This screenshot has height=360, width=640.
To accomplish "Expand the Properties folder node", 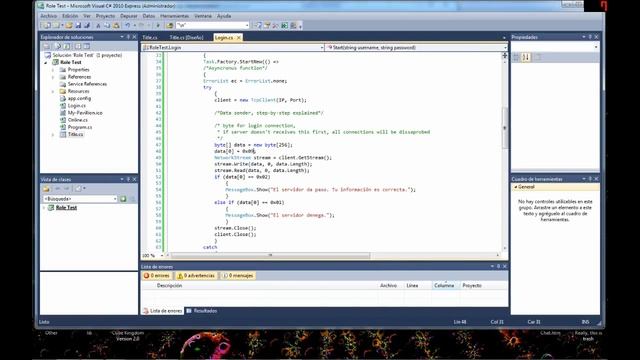I will [53, 70].
